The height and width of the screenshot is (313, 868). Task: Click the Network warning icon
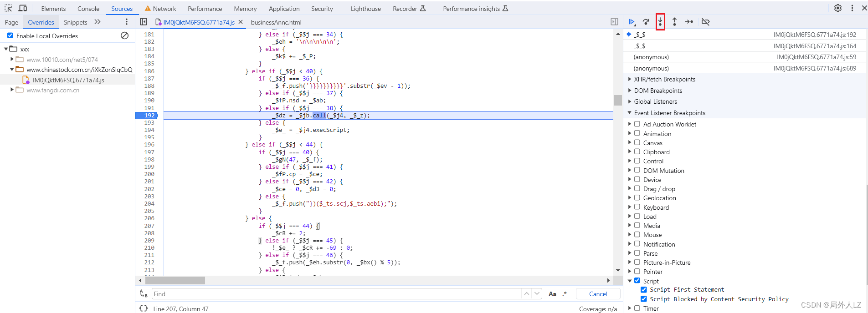pyautogui.click(x=148, y=8)
